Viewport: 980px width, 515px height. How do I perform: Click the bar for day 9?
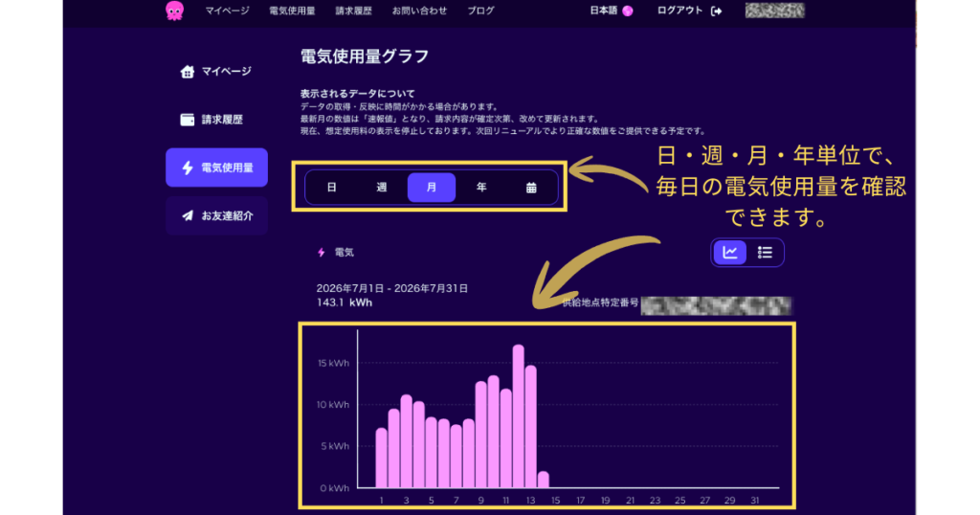pyautogui.click(x=480, y=435)
